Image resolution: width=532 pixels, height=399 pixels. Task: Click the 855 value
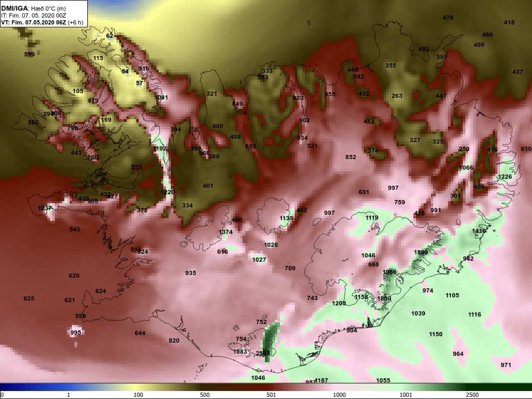click(330, 94)
